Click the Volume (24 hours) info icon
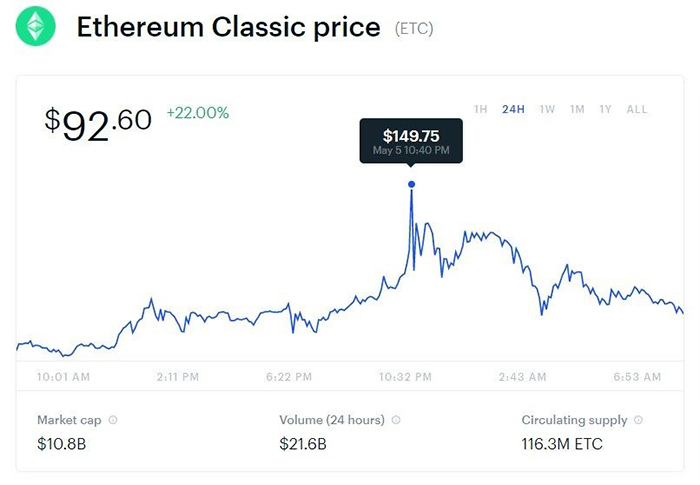Image resolution: width=700 pixels, height=485 pixels. [396, 420]
